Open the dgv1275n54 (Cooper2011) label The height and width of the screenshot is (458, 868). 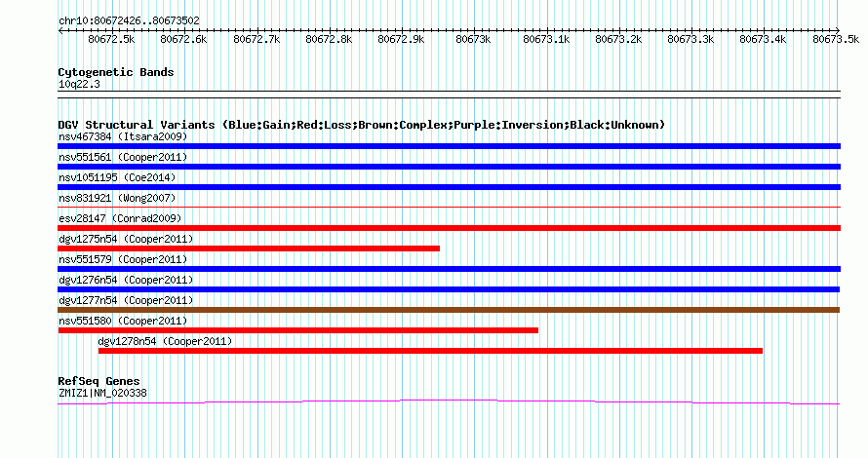click(x=126, y=239)
